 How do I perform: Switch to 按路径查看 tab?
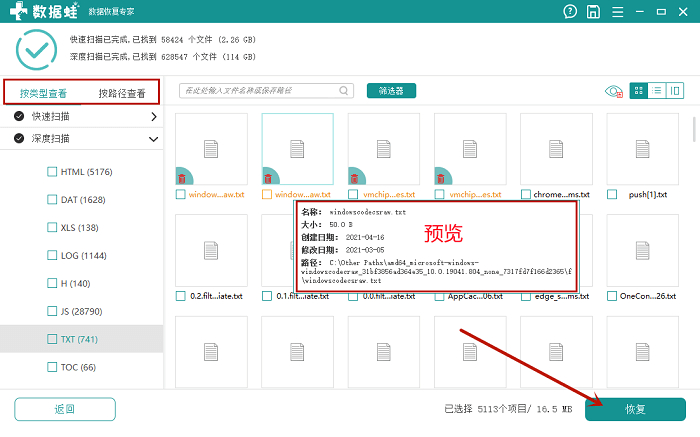[122, 93]
